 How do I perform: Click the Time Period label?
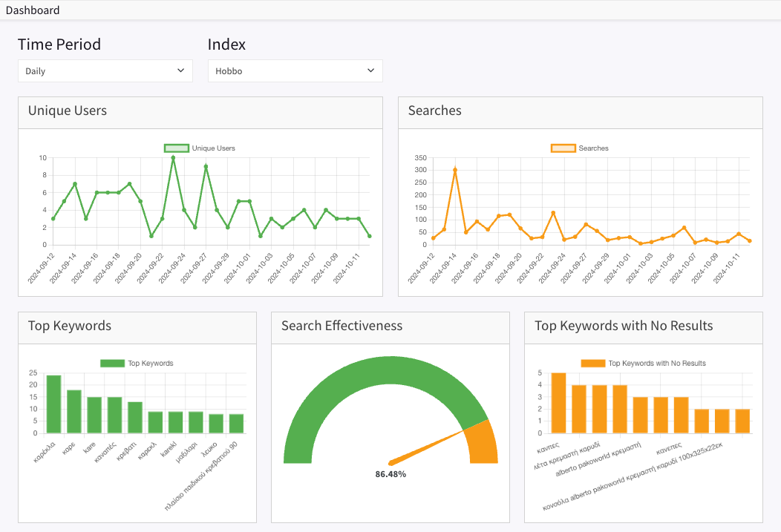tap(59, 45)
